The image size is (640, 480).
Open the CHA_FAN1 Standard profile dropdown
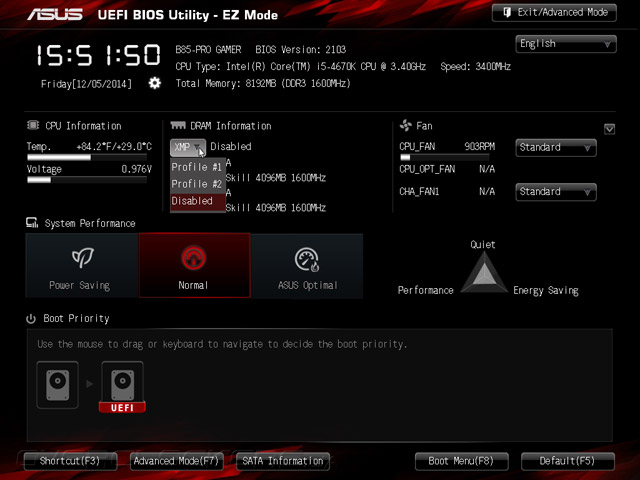click(x=556, y=192)
